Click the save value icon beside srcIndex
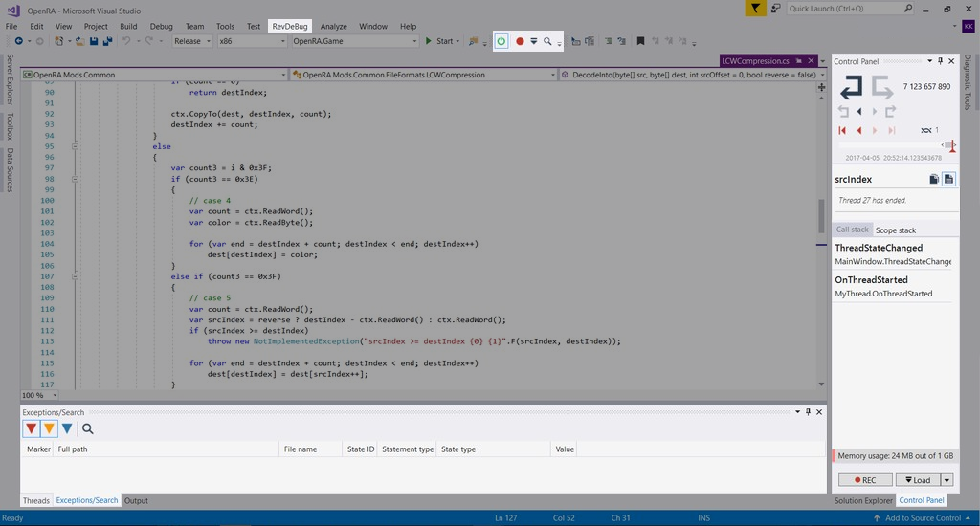Viewport: 980px width, 526px height. [948, 179]
